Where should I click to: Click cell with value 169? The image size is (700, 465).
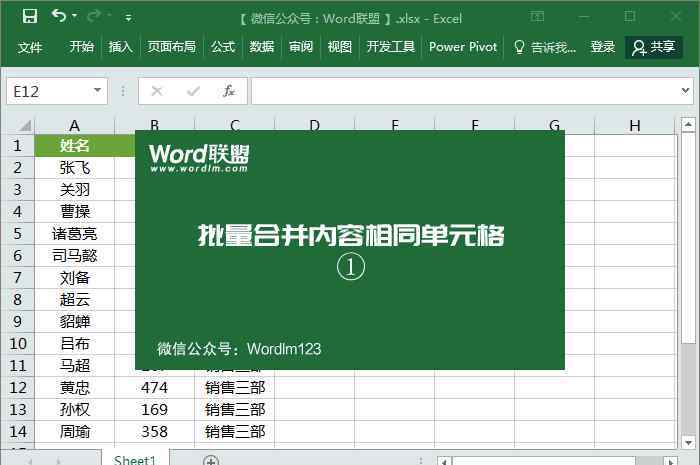click(x=154, y=410)
